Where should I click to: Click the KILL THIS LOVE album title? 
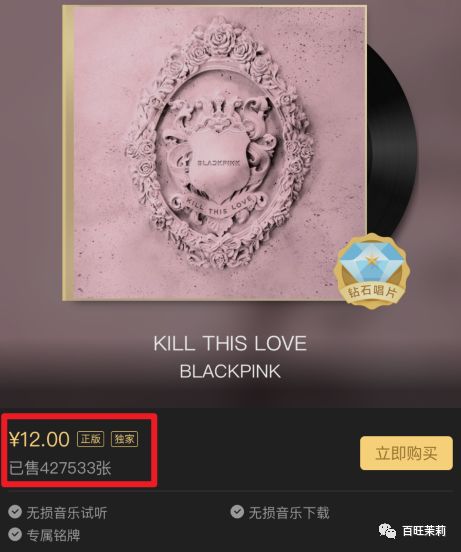tap(230, 343)
